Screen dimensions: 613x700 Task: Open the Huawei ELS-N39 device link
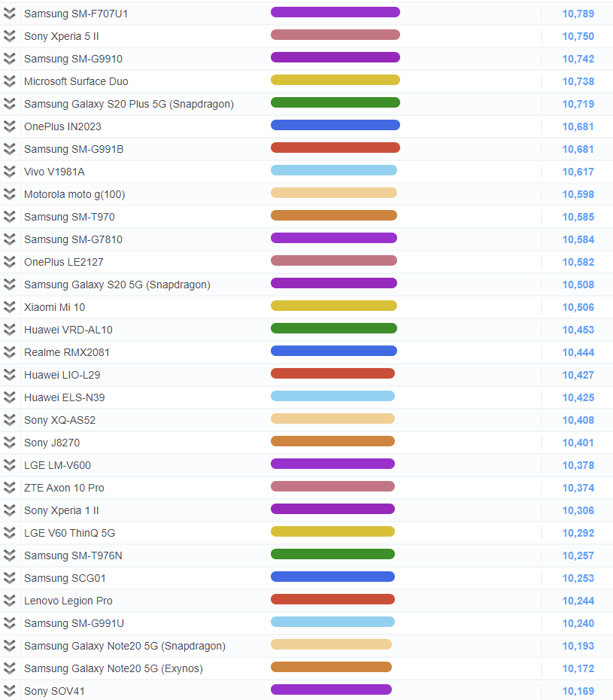click(x=64, y=397)
